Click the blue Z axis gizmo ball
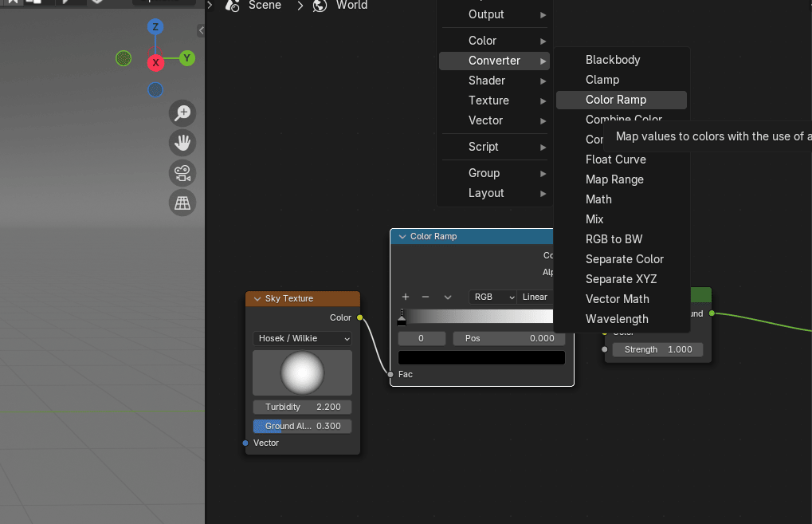Screen dimensions: 812x524 (155, 27)
